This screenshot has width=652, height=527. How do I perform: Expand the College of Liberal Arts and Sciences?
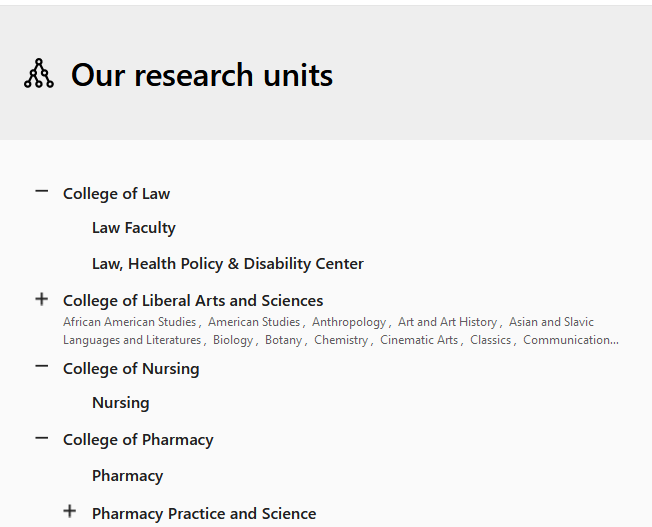41,298
